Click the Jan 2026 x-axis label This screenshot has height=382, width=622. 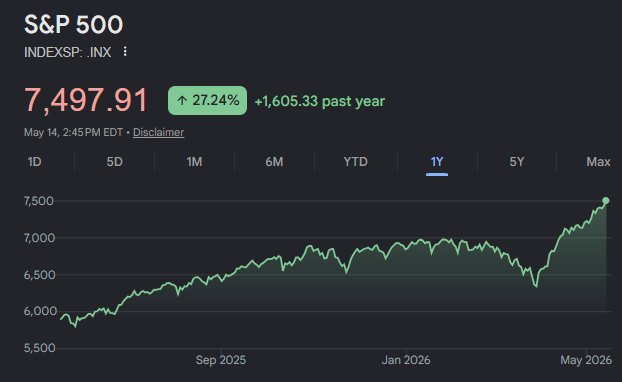point(406,360)
